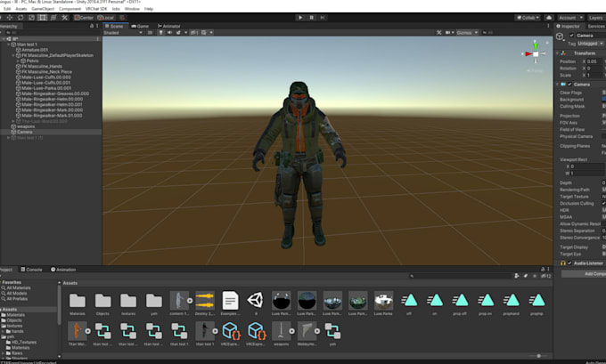Select the first VRCExpressions asset

point(231,332)
